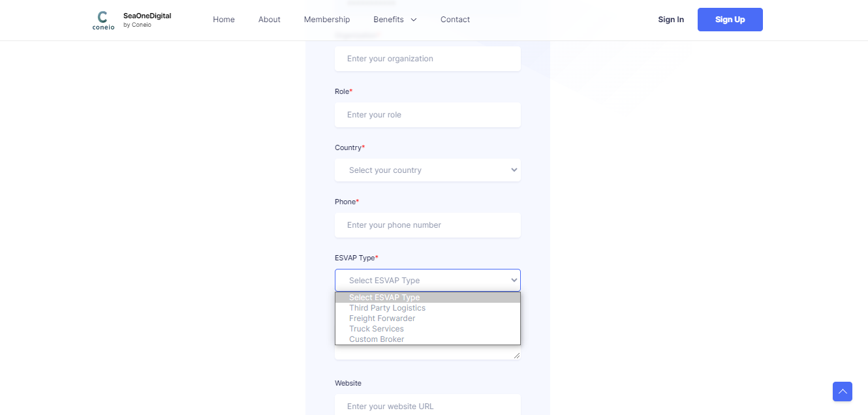Click the Sign In link

(671, 20)
